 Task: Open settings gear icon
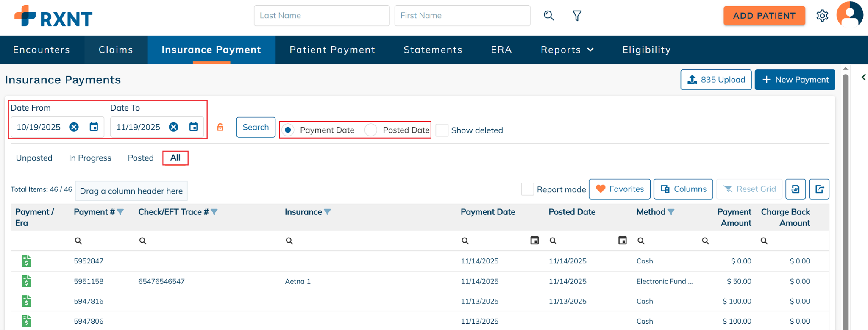[x=822, y=16]
